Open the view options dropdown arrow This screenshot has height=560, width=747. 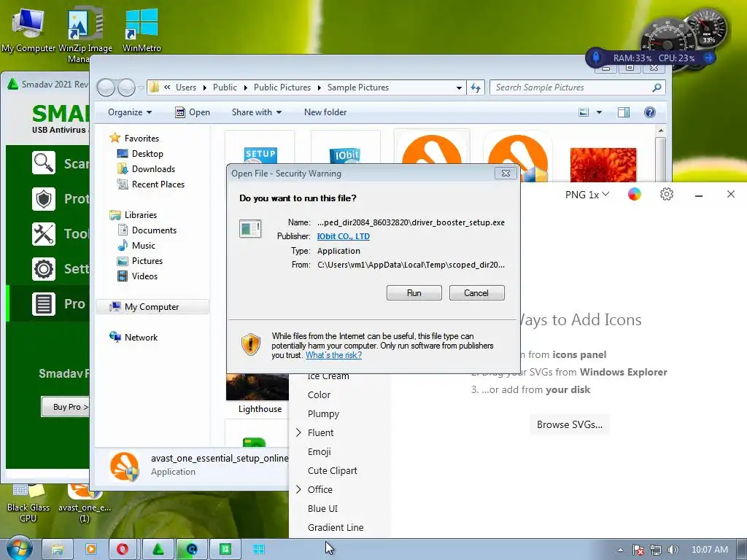point(600,112)
